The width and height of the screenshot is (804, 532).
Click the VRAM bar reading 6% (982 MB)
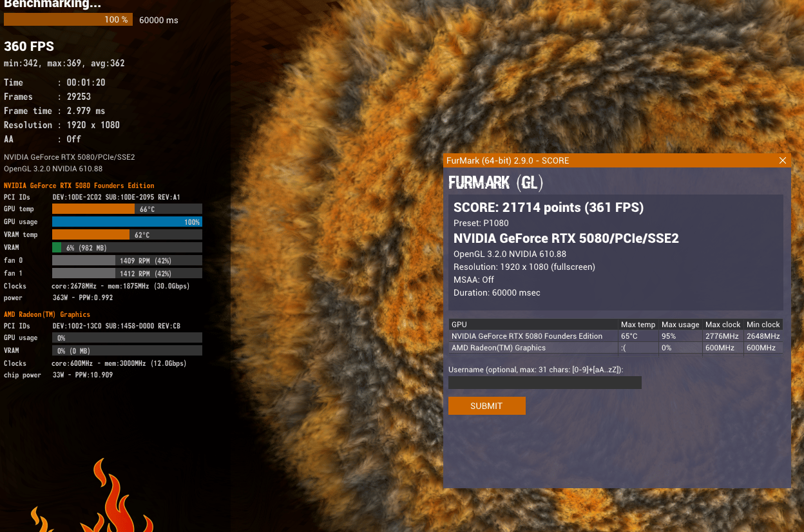127,247
